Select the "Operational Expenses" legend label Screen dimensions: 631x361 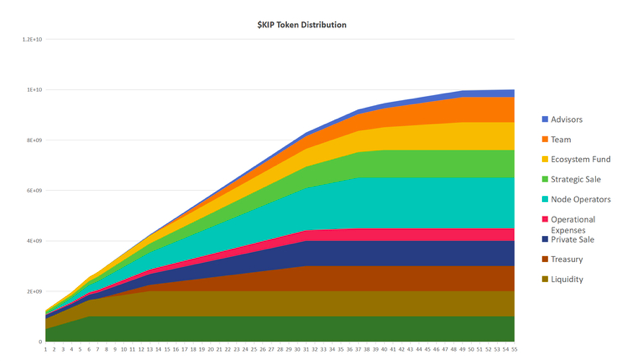coord(573,225)
